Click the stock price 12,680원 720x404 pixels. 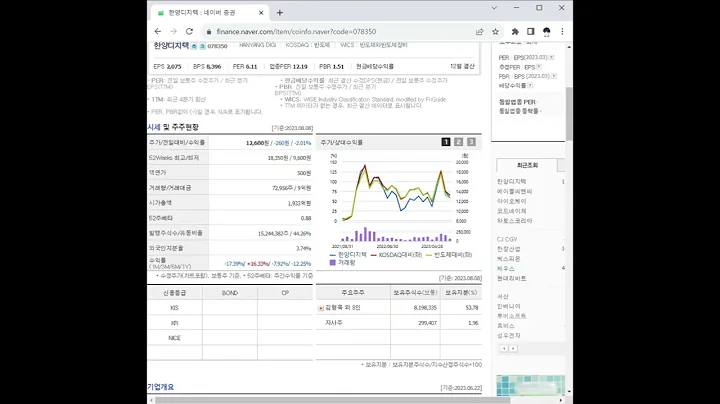click(257, 143)
